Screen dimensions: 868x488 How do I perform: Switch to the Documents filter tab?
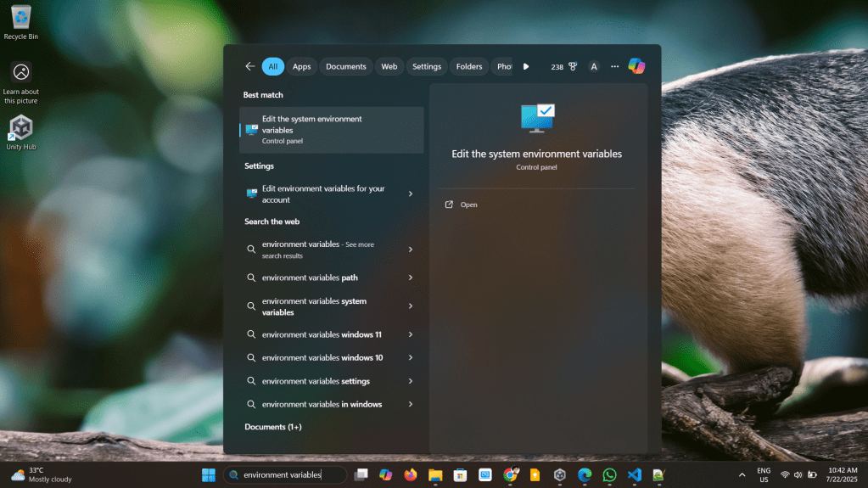pos(346,66)
